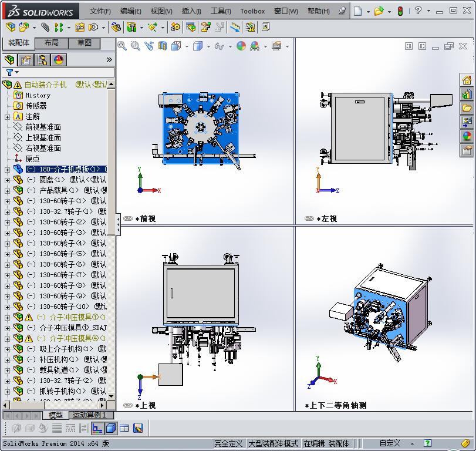Select the 草图 tab
Image resolution: width=476 pixels, height=451 pixels.
tap(84, 43)
